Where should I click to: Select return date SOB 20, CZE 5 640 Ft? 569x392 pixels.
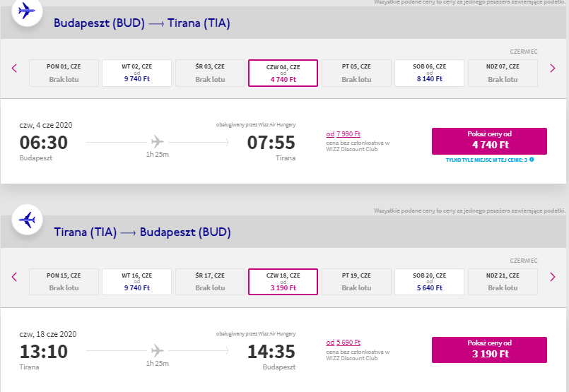[429, 282]
